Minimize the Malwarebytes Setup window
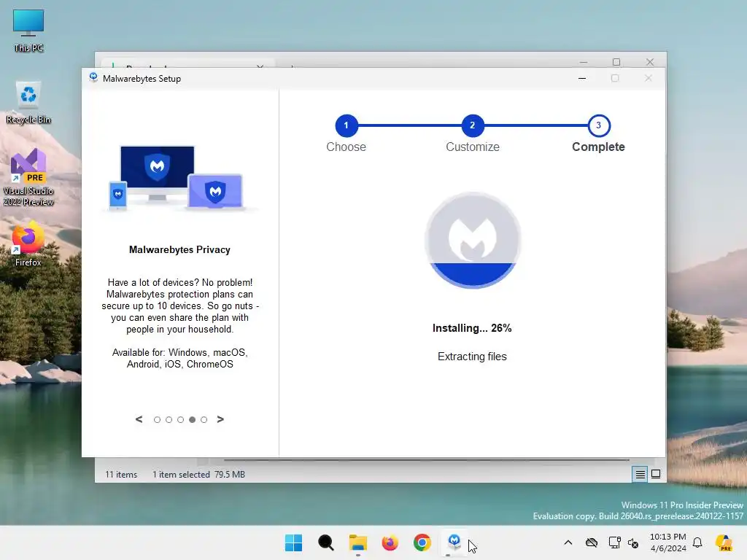The image size is (747, 560). (x=581, y=79)
